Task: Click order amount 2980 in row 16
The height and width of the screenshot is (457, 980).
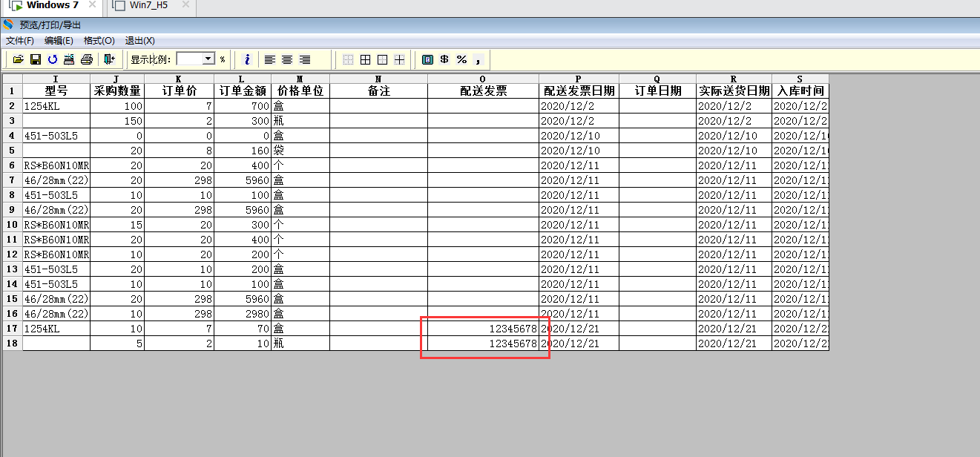Action: (x=242, y=314)
